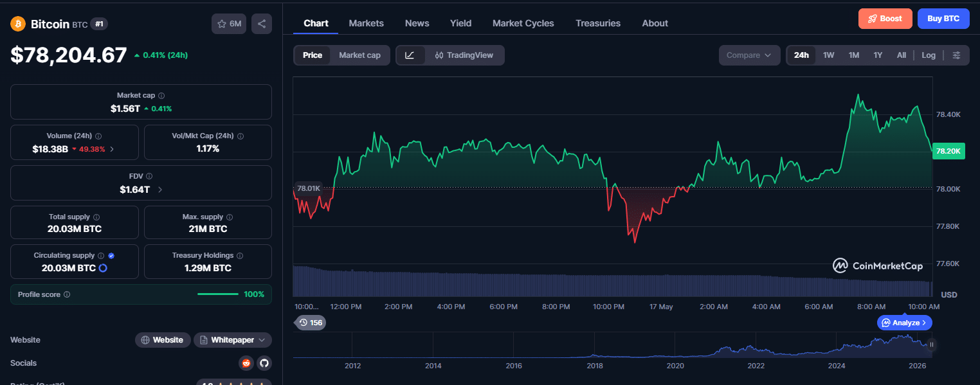Click the $18.38B volume value
The width and height of the screenshot is (980, 385).
click(50, 149)
